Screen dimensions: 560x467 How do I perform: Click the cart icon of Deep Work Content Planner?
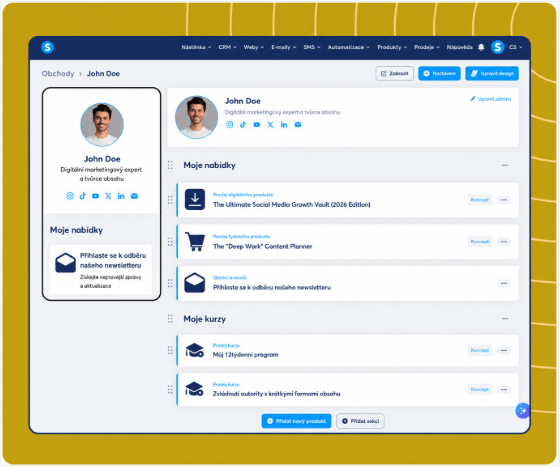pos(195,241)
